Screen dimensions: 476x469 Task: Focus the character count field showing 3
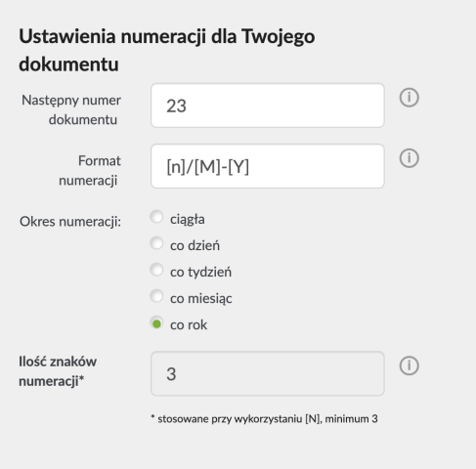(268, 373)
